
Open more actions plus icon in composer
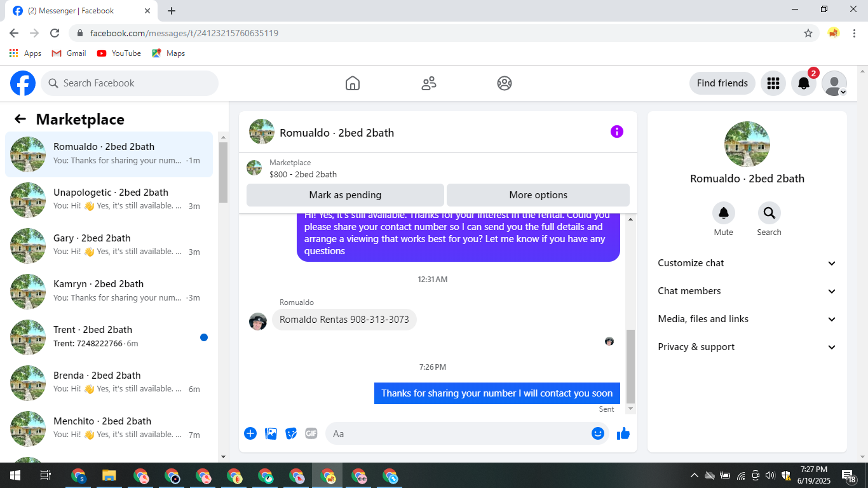point(250,433)
